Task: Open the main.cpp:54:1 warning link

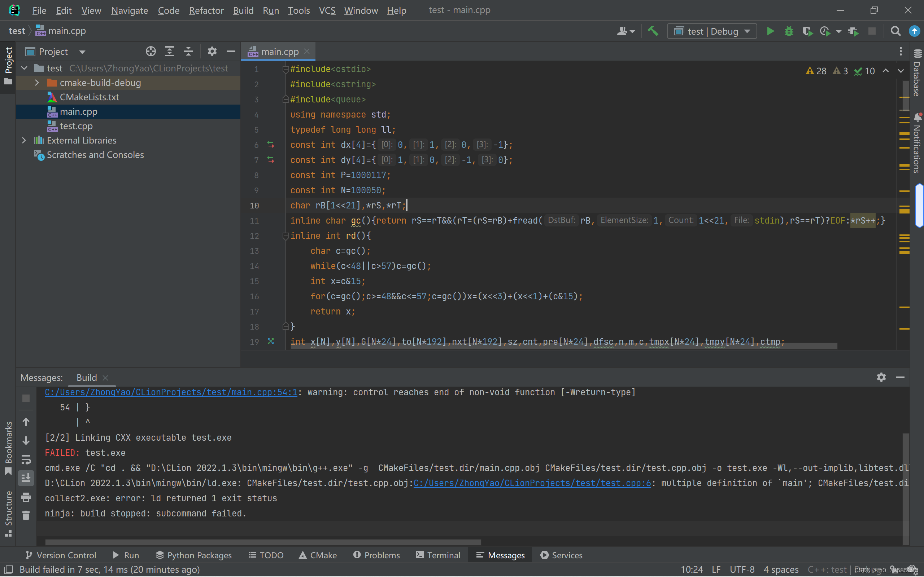Action: 171,392
